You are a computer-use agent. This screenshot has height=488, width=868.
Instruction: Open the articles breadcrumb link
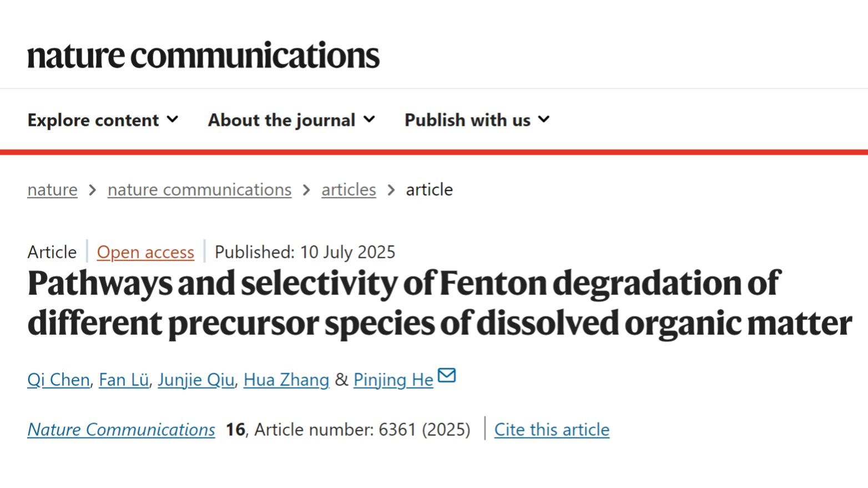[x=349, y=190]
